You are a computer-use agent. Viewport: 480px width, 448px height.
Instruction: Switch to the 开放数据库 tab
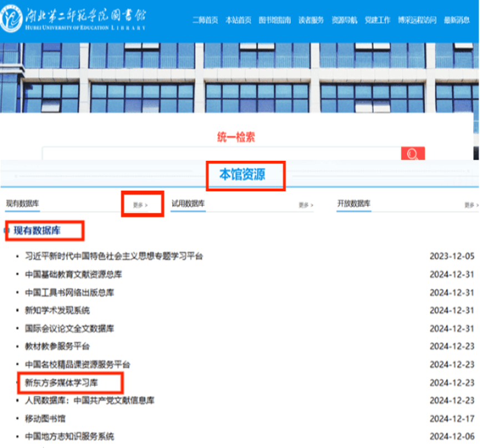click(x=353, y=204)
